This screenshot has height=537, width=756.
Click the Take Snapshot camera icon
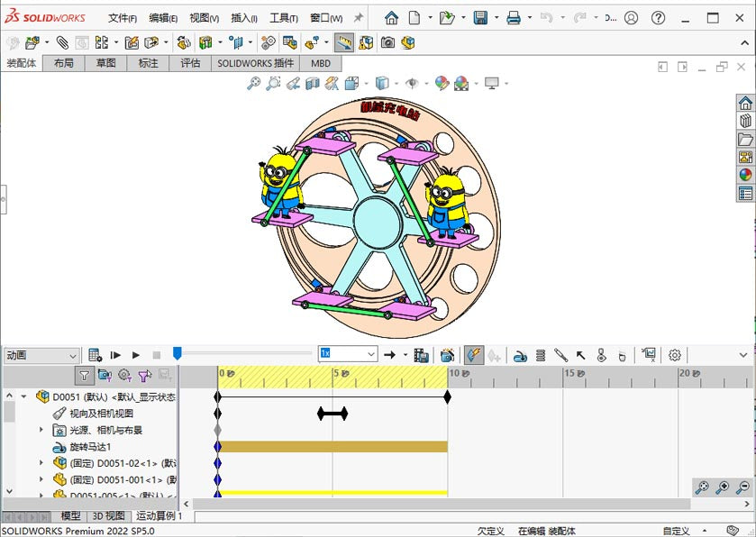coord(387,43)
